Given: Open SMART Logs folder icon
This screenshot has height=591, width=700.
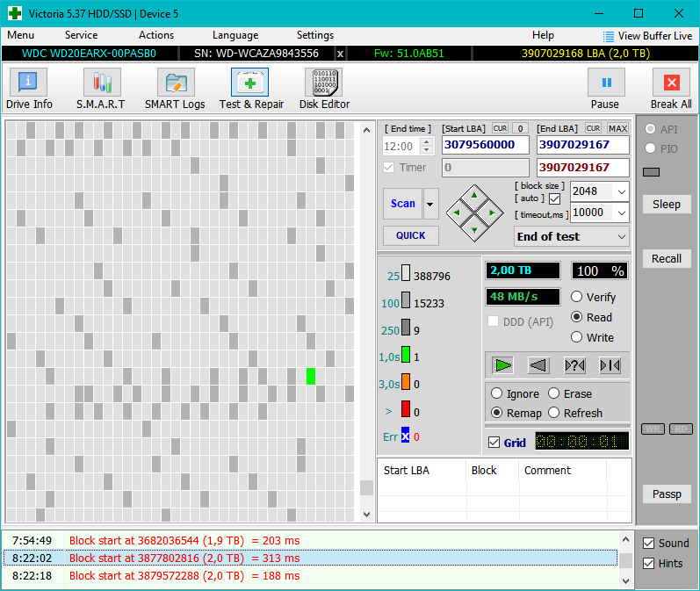Looking at the screenshot, I should click(x=175, y=83).
